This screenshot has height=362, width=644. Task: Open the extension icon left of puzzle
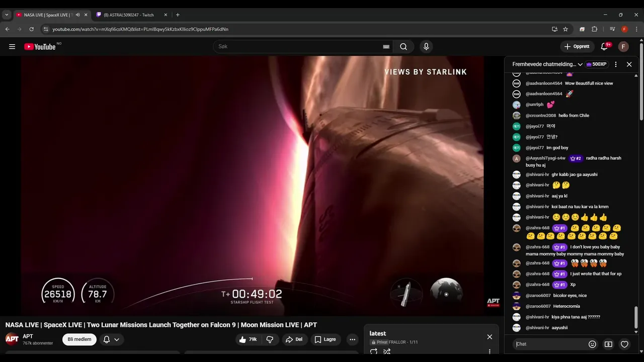coord(582,29)
